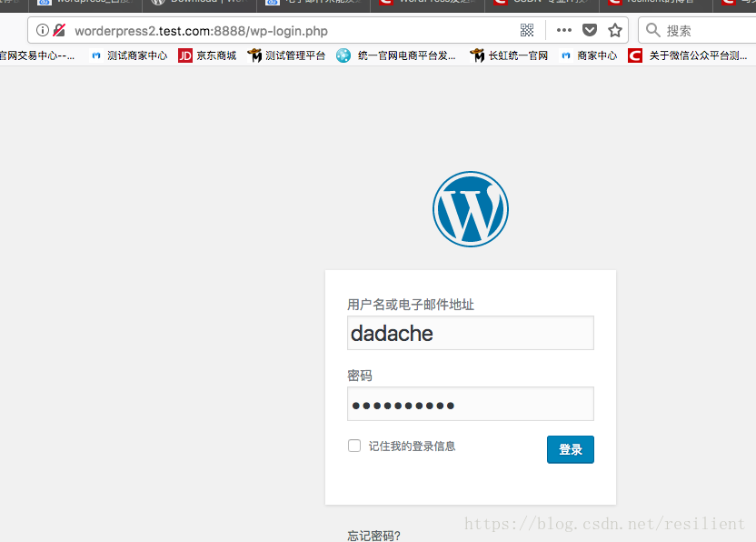
Task: Click the WordPress logo
Action: 470,209
